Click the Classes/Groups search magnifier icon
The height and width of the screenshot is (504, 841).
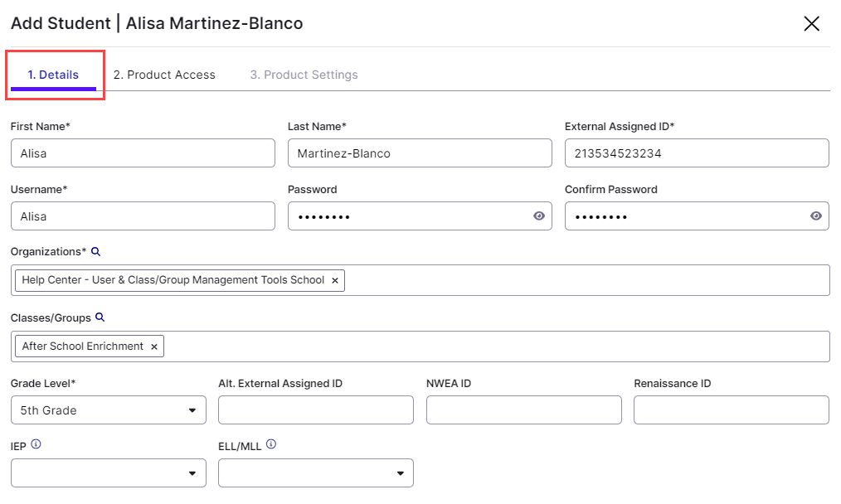click(100, 317)
